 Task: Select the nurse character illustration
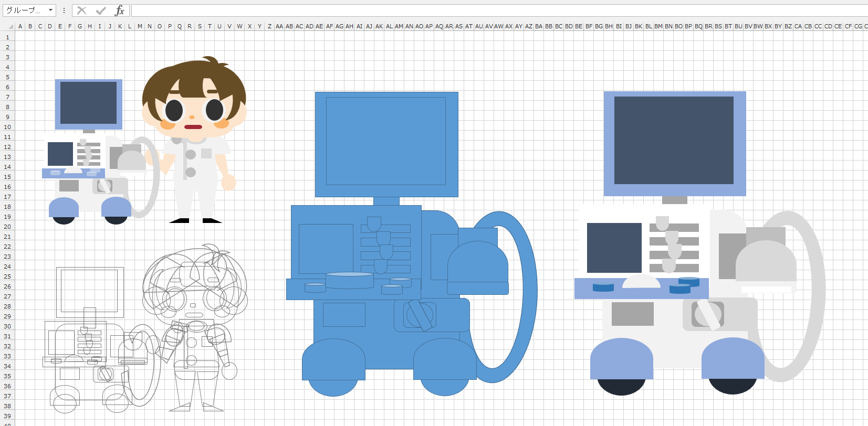coord(194,140)
